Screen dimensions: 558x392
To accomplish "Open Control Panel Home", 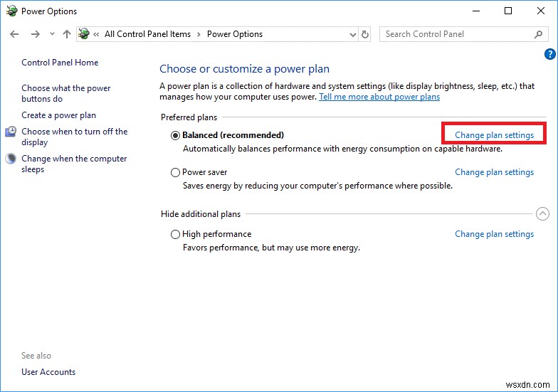I will pos(60,63).
